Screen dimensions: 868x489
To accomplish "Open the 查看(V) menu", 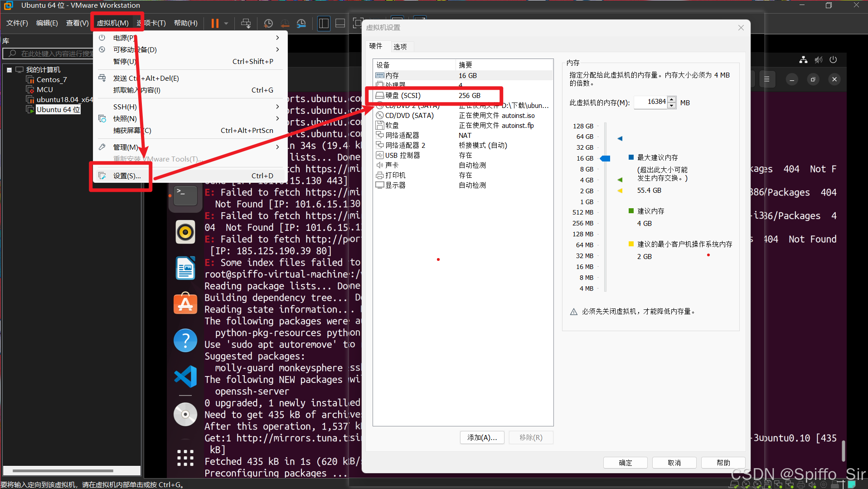I will click(77, 23).
